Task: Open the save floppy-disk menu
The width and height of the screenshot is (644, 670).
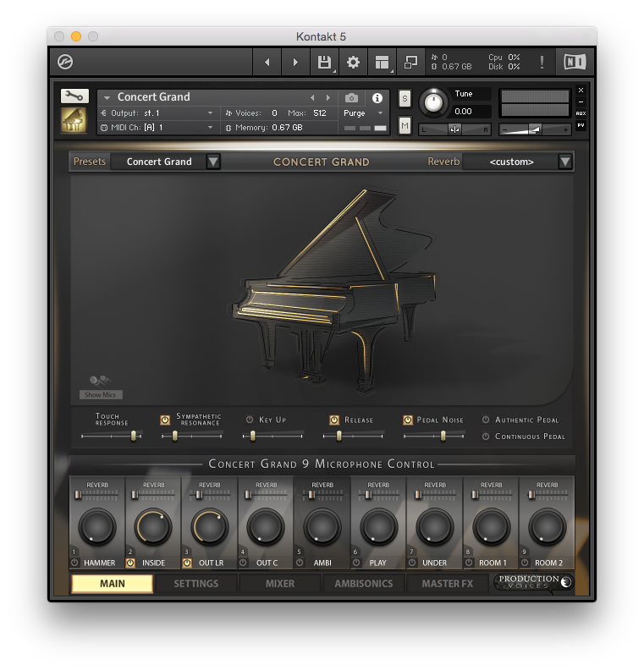Action: 325,63
